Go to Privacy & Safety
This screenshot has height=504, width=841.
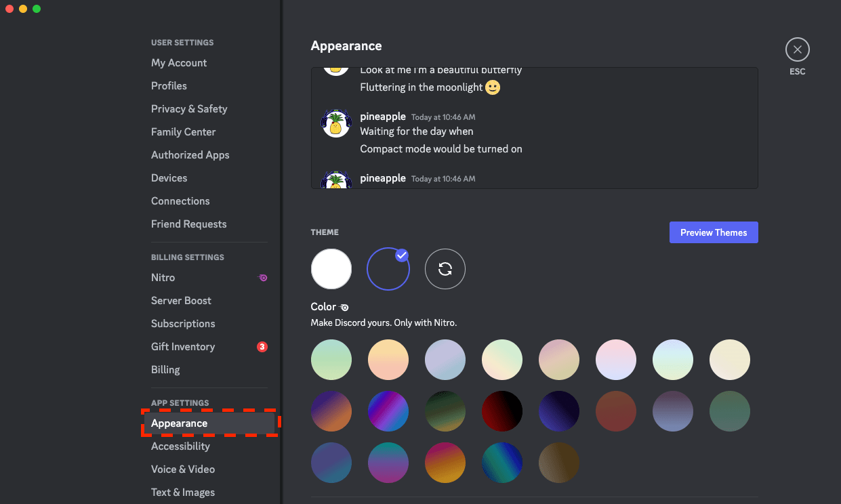tap(189, 109)
